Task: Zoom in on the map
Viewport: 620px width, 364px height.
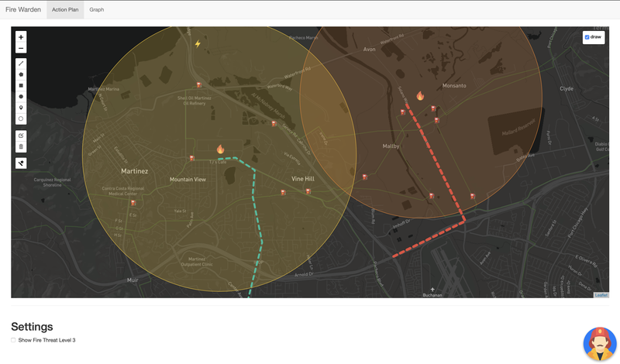Action: point(21,37)
